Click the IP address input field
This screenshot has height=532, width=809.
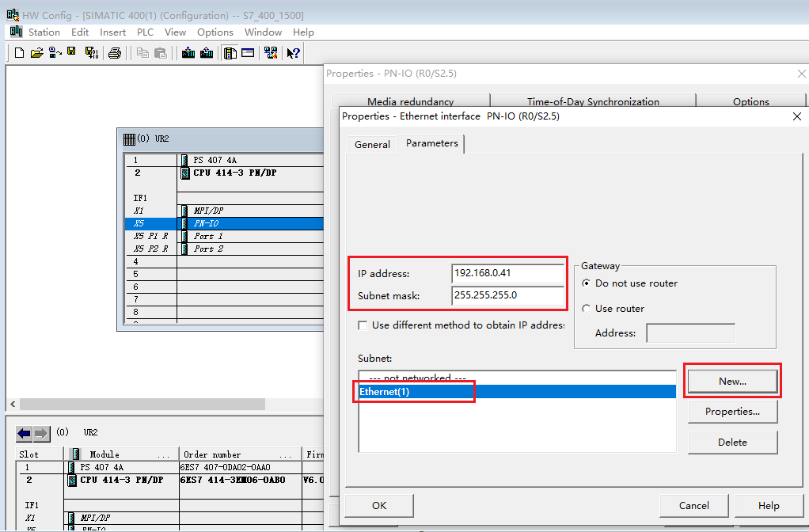pyautogui.click(x=507, y=273)
